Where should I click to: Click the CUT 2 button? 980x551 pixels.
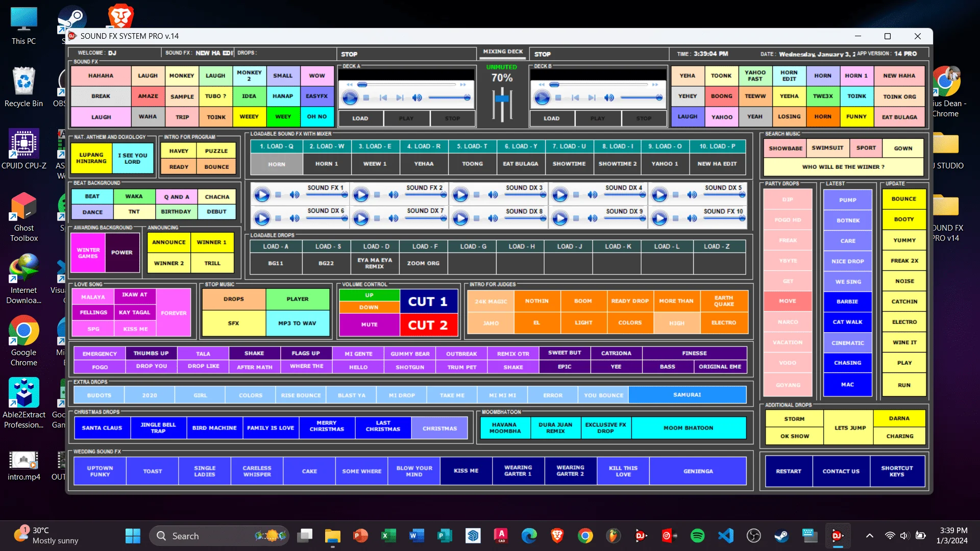428,325
